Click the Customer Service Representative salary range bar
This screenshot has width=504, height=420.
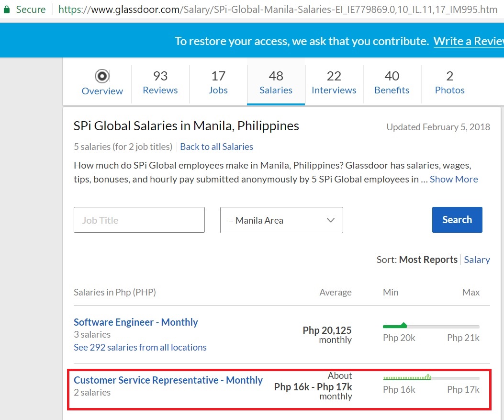tap(431, 377)
